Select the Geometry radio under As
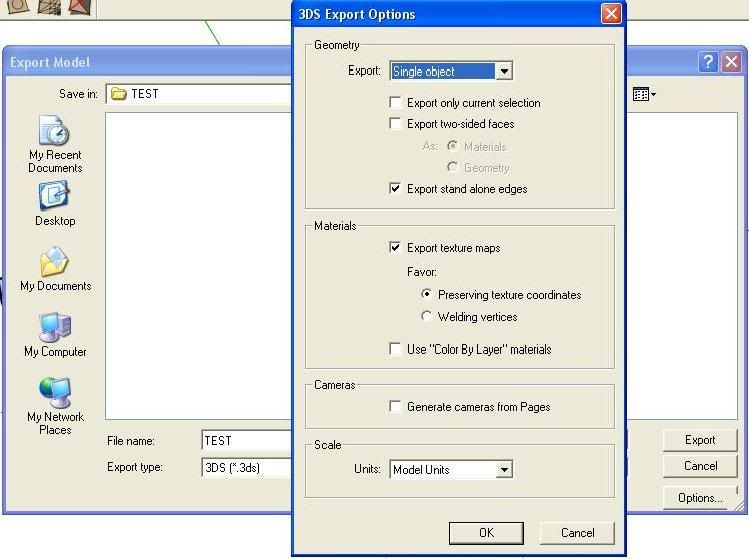This screenshot has width=749, height=559. (452, 167)
